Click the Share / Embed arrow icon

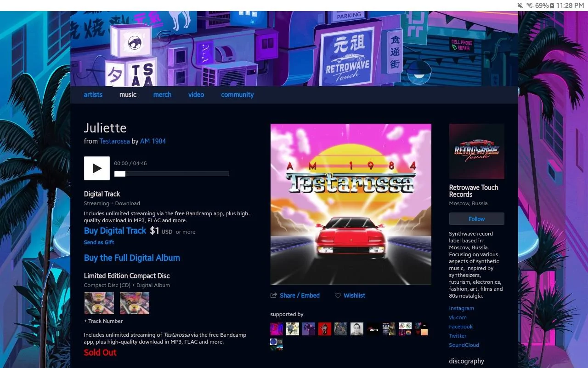[274, 295]
